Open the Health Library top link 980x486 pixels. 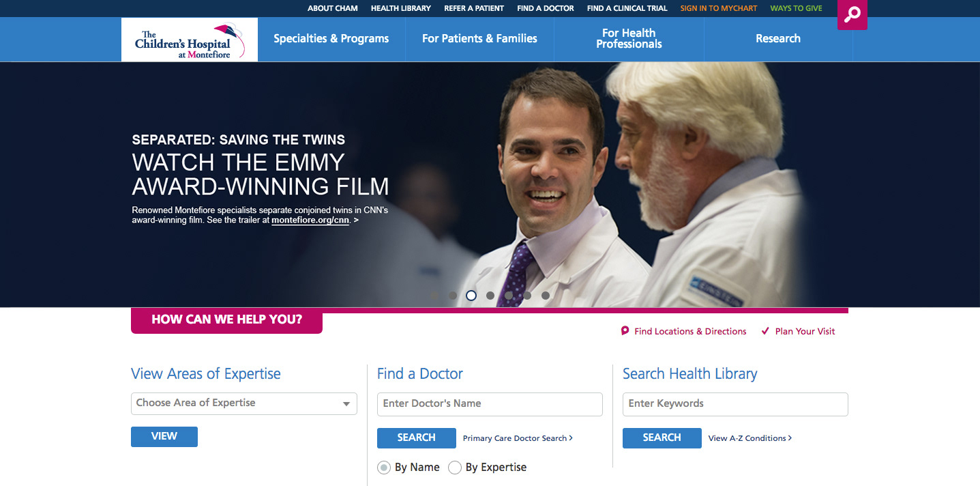point(401,8)
